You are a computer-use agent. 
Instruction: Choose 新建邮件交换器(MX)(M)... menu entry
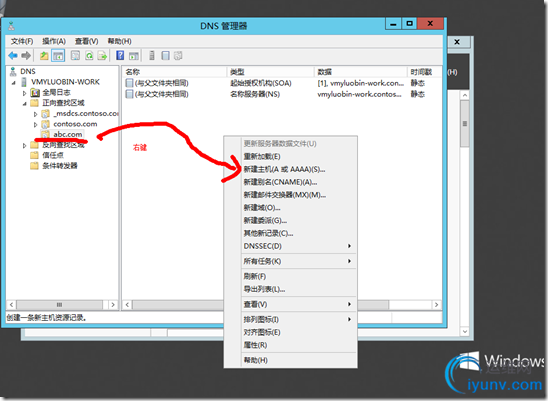pyautogui.click(x=284, y=195)
